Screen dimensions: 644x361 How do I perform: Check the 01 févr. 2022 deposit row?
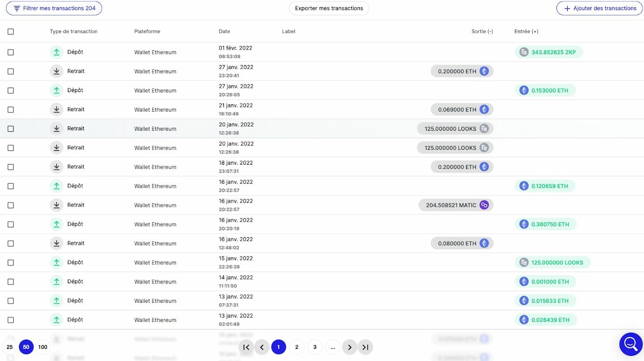point(11,52)
